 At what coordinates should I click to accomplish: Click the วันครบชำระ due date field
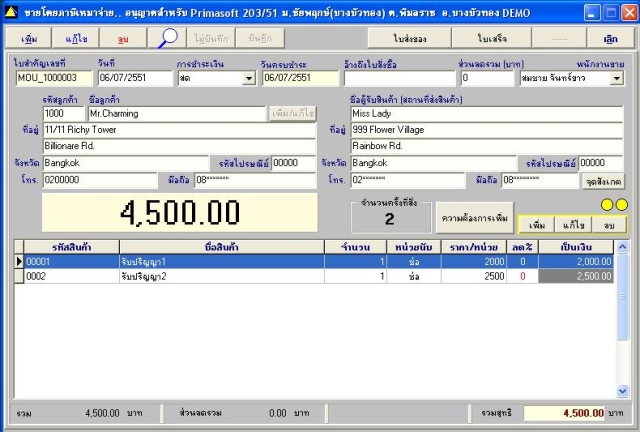click(x=300, y=78)
